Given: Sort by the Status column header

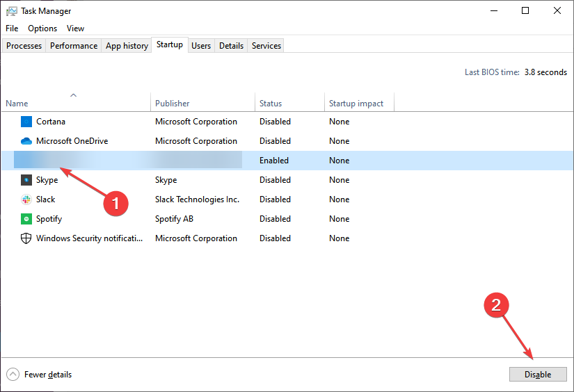Looking at the screenshot, I should (289, 102).
